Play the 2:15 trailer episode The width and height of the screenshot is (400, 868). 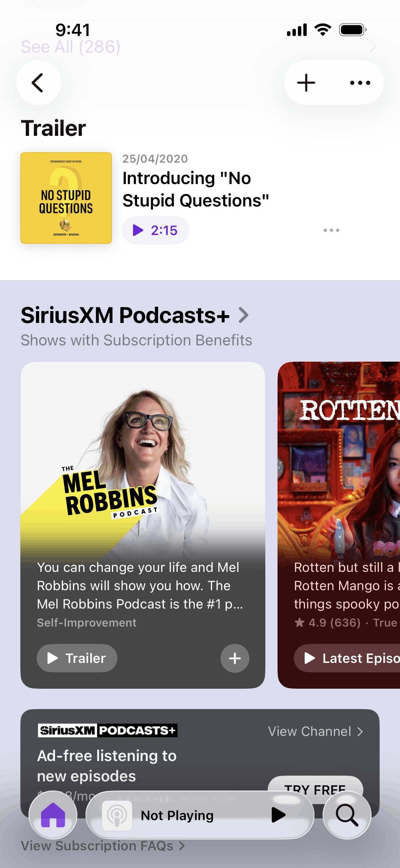155,230
